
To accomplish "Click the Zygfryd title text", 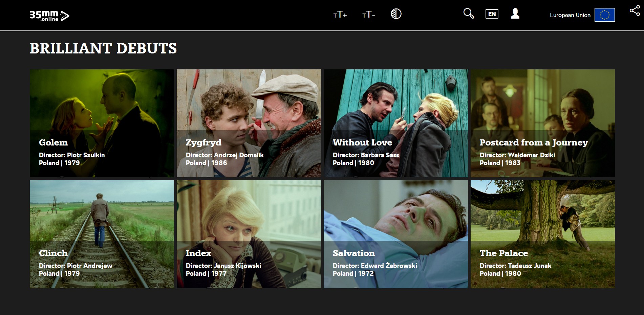I will [x=203, y=142].
